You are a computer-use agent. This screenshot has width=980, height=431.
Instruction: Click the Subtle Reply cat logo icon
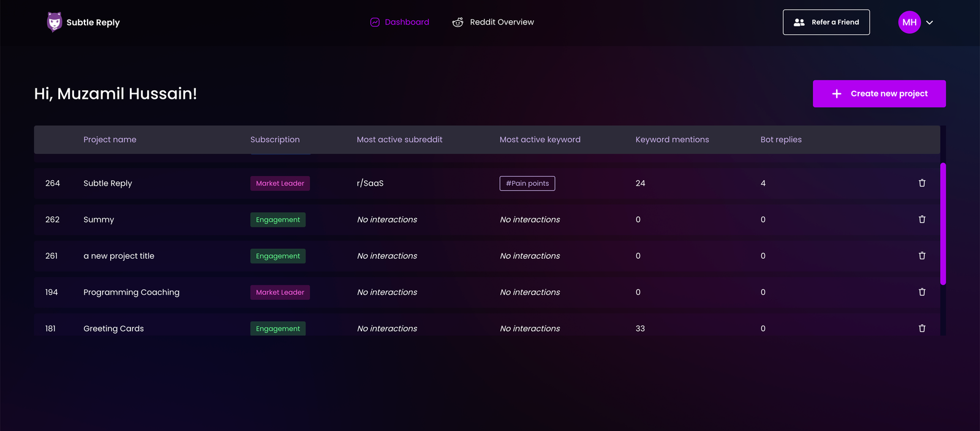click(x=55, y=22)
